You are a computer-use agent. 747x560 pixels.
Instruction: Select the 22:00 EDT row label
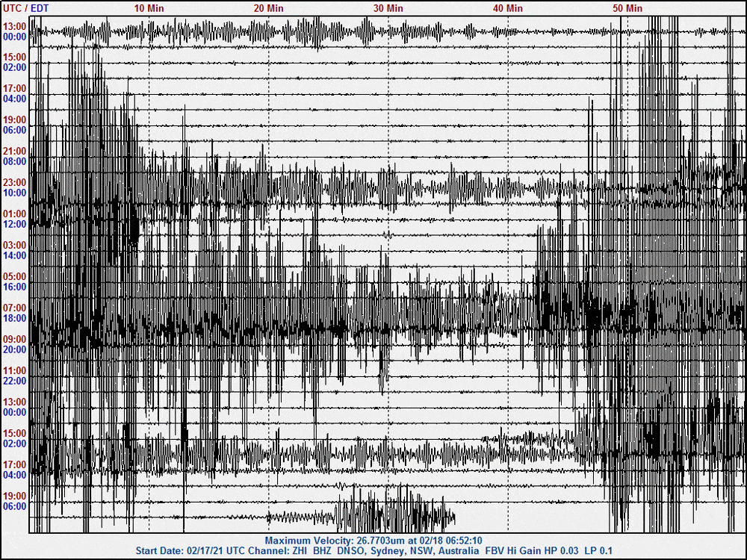coord(15,381)
